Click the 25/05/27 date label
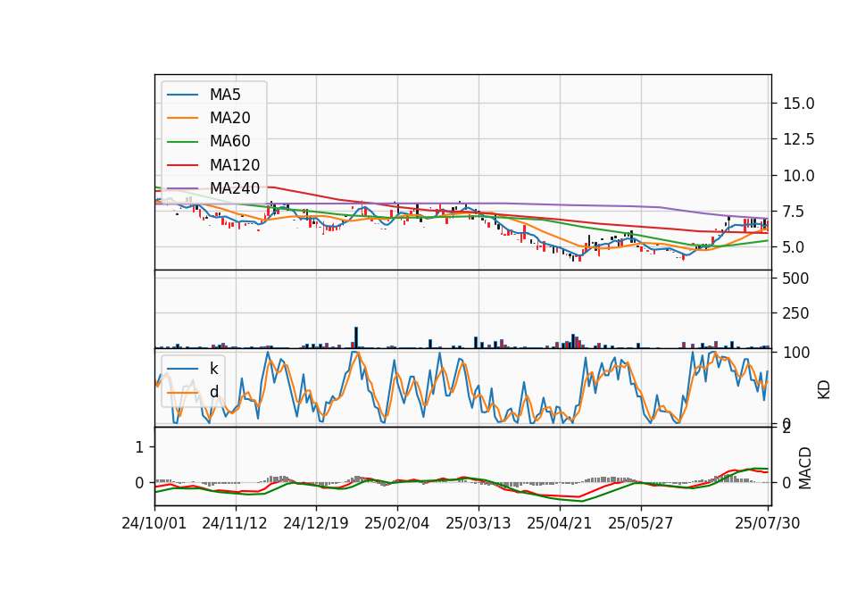Viewport: 857px width, 616px height. tap(641, 523)
